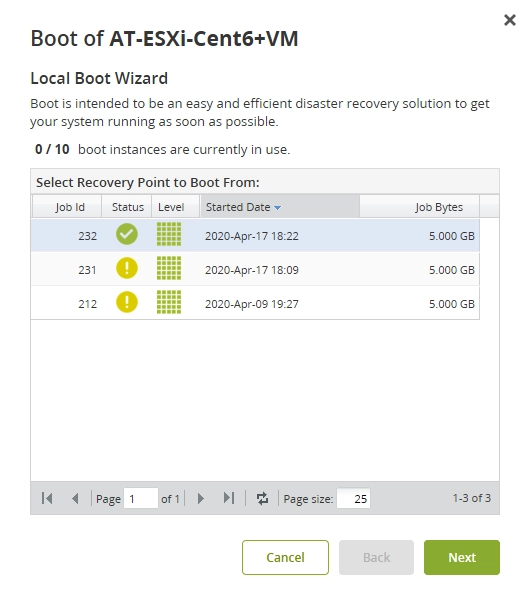Click the yellow warning status icon for job 212
530x600 pixels.
pyautogui.click(x=127, y=302)
